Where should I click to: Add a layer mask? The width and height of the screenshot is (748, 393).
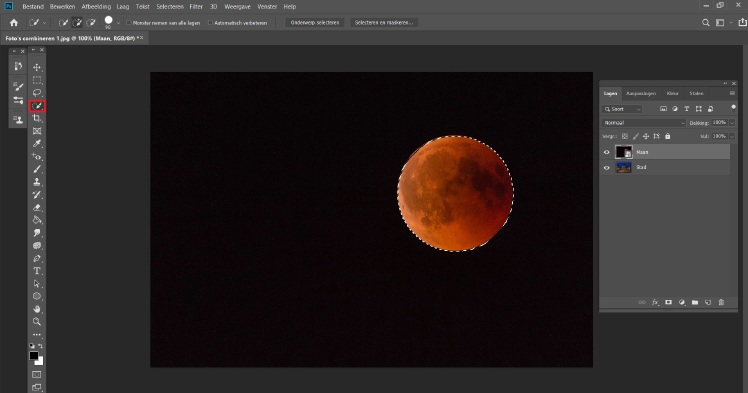click(x=668, y=302)
